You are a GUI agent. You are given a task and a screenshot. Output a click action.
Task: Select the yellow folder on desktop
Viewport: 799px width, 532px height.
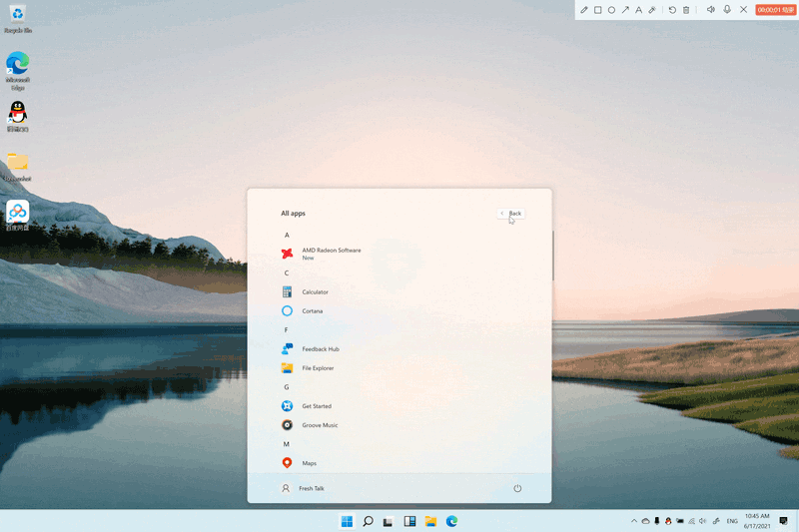click(x=18, y=167)
